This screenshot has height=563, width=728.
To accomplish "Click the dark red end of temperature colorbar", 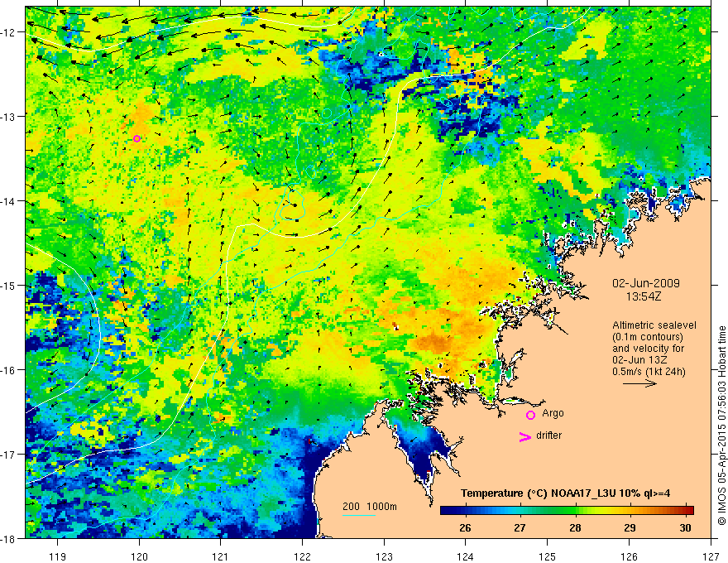I will tap(688, 511).
